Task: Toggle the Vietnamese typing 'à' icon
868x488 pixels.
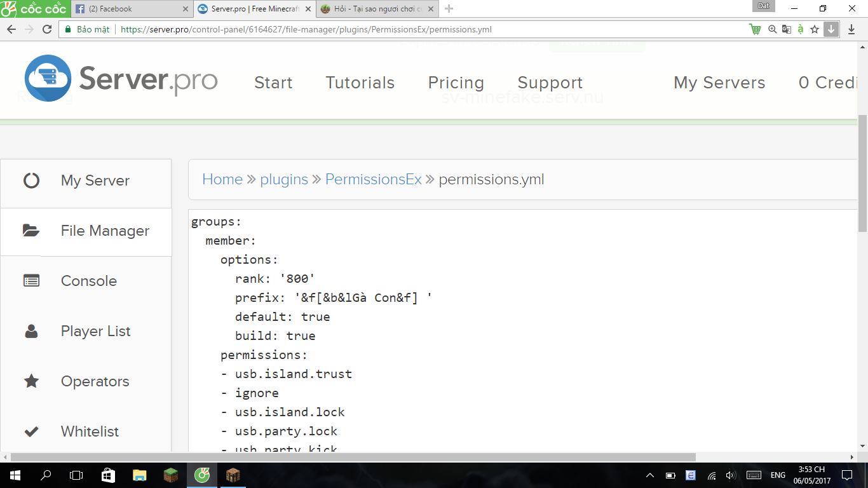Action: pyautogui.click(x=801, y=29)
